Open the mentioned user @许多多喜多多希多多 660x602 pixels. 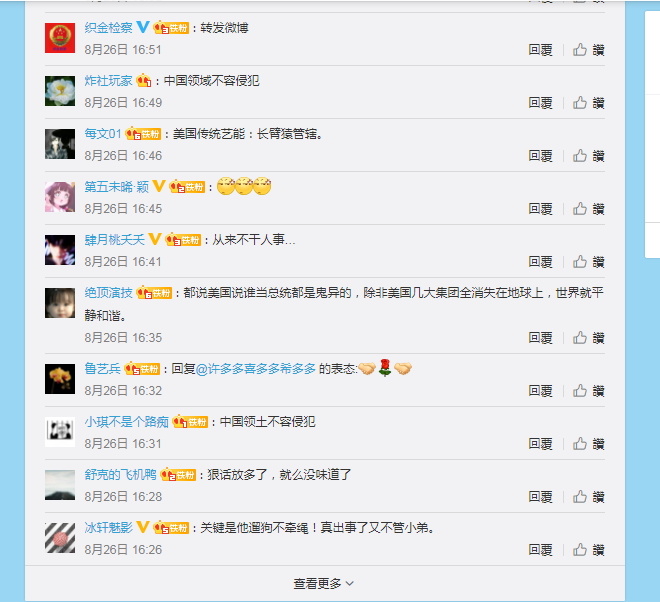pos(256,369)
